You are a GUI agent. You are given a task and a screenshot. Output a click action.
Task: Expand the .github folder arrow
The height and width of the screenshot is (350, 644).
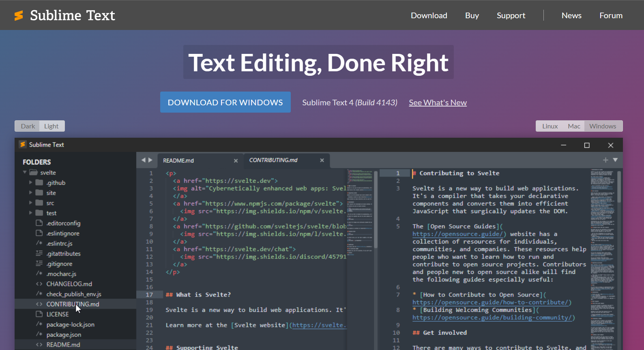[x=30, y=182]
